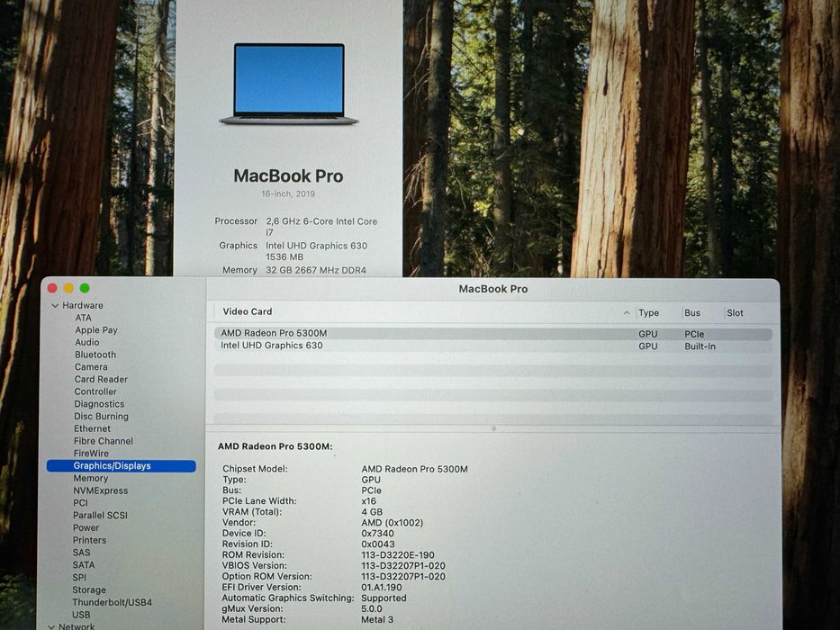Screen dimensions: 840x630
Task: Collapse the Hardware section in sidebar
Action: tap(55, 305)
